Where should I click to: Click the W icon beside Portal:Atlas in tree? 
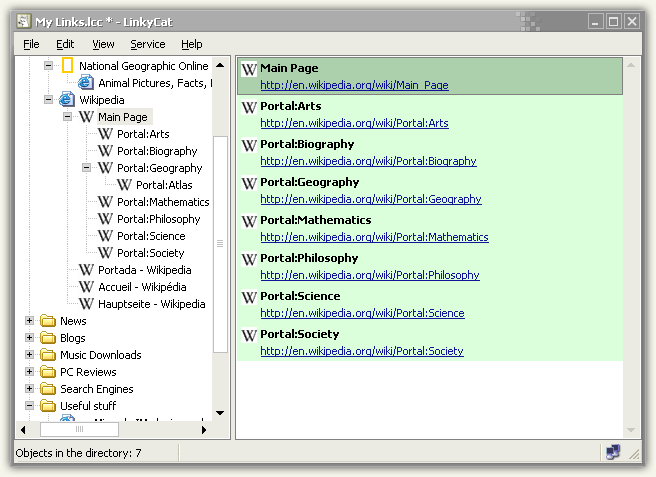[x=124, y=185]
